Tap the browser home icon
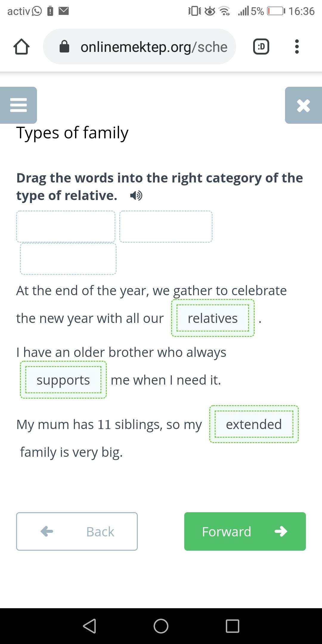The height and width of the screenshot is (644, 322). click(21, 47)
